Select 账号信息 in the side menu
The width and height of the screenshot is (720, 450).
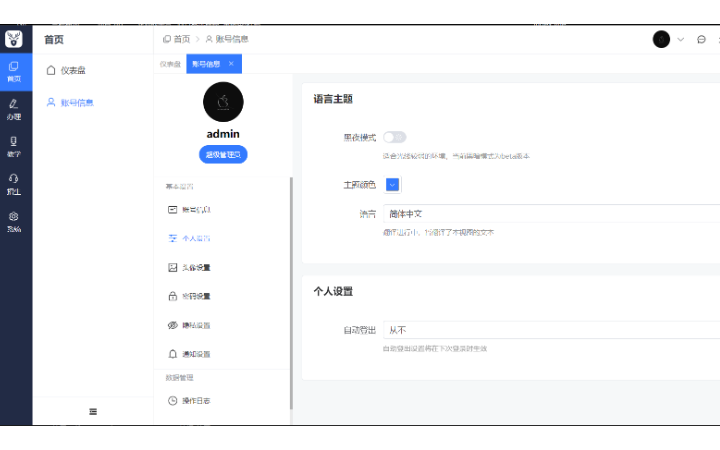coord(77,103)
